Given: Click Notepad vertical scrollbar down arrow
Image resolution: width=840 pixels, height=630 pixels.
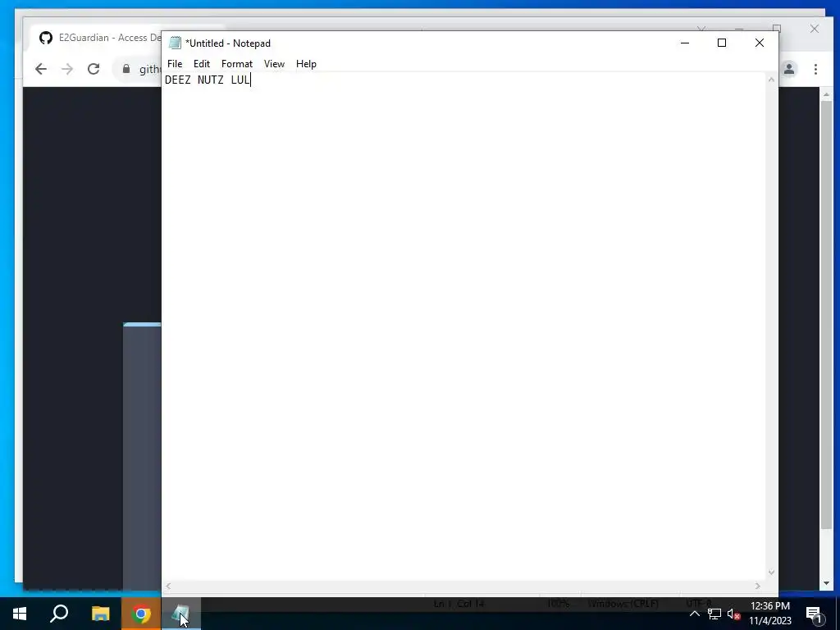Looking at the screenshot, I should [771, 572].
